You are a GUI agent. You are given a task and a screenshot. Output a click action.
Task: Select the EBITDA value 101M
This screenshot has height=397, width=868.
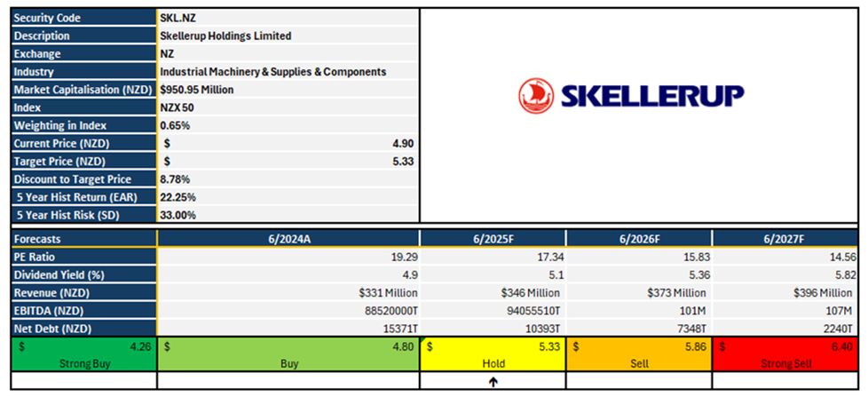pyautogui.click(x=639, y=310)
